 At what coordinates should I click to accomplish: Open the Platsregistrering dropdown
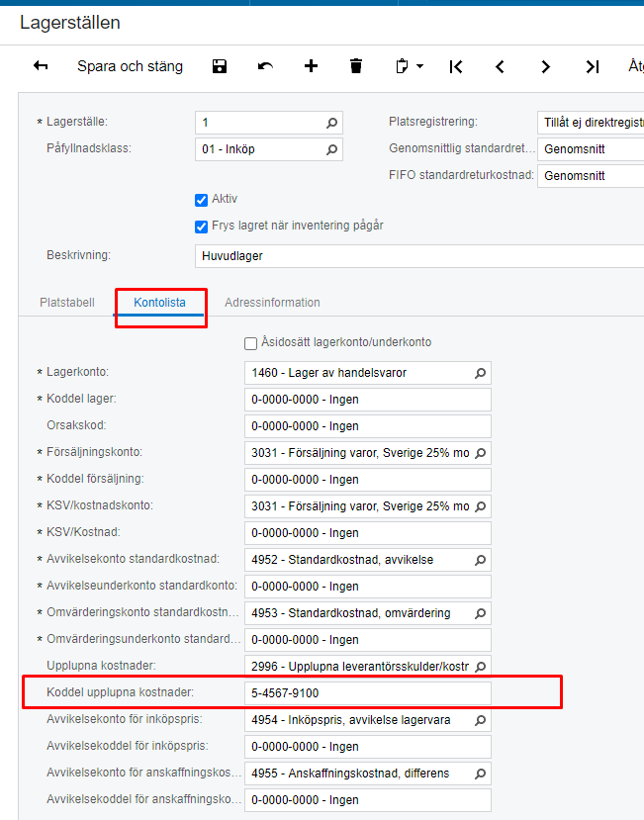(594, 124)
